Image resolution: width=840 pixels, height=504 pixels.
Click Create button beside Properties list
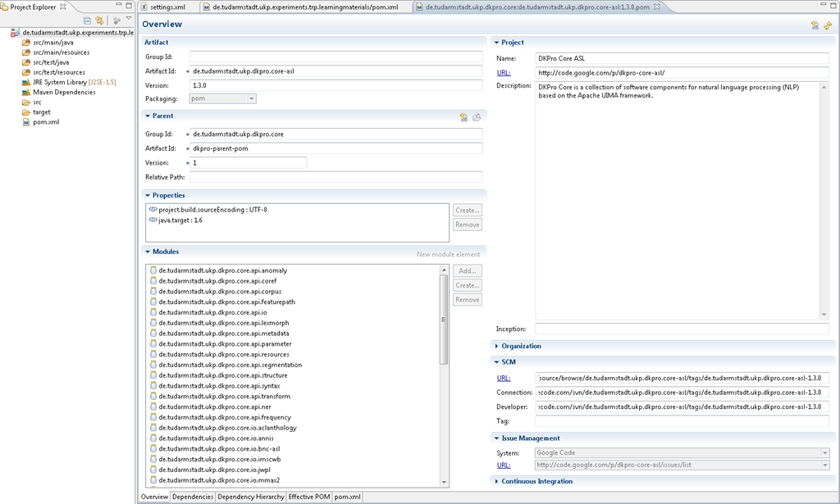(467, 211)
